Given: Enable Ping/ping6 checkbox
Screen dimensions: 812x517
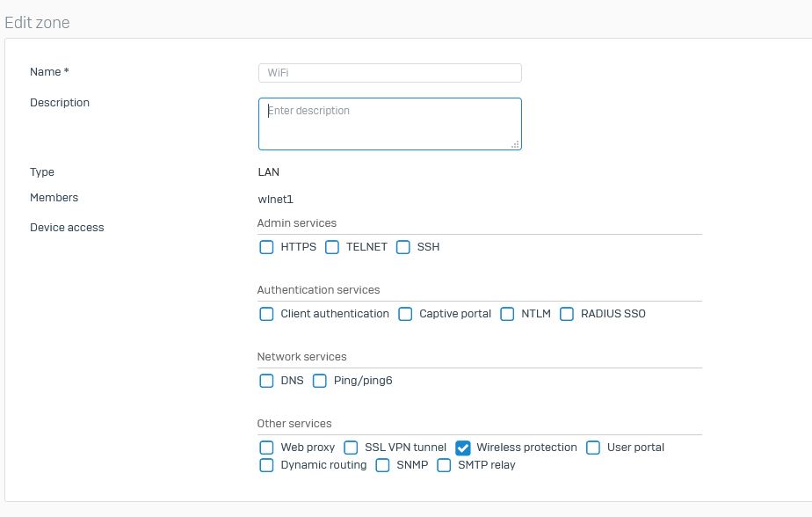Looking at the screenshot, I should tap(320, 381).
